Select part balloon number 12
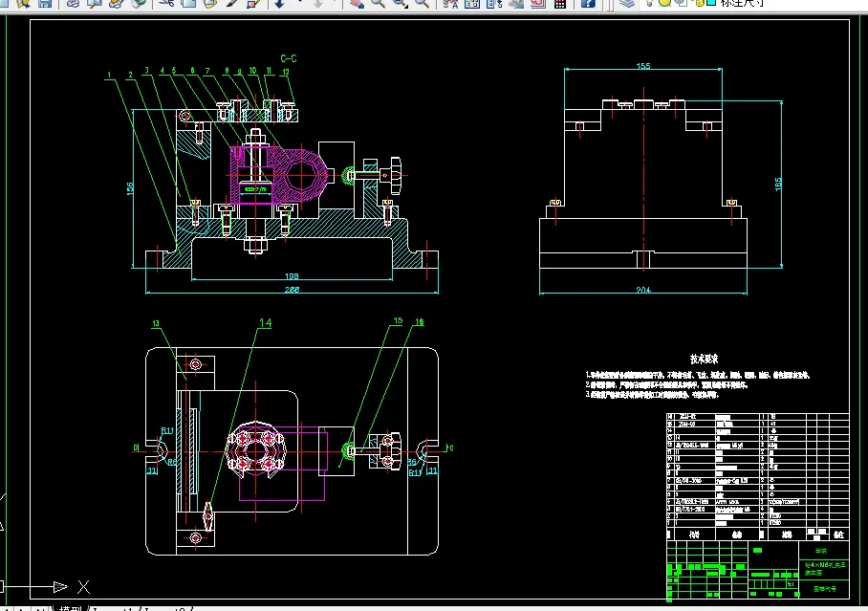 (286, 72)
